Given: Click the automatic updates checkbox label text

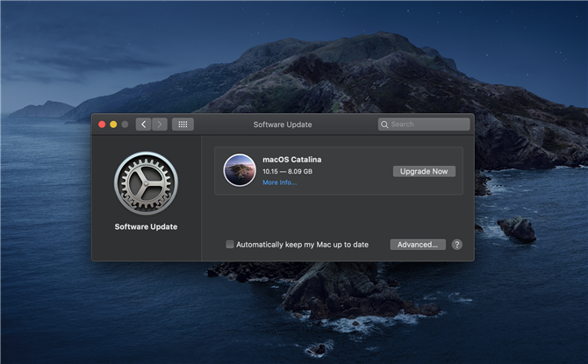Looking at the screenshot, I should click(302, 245).
